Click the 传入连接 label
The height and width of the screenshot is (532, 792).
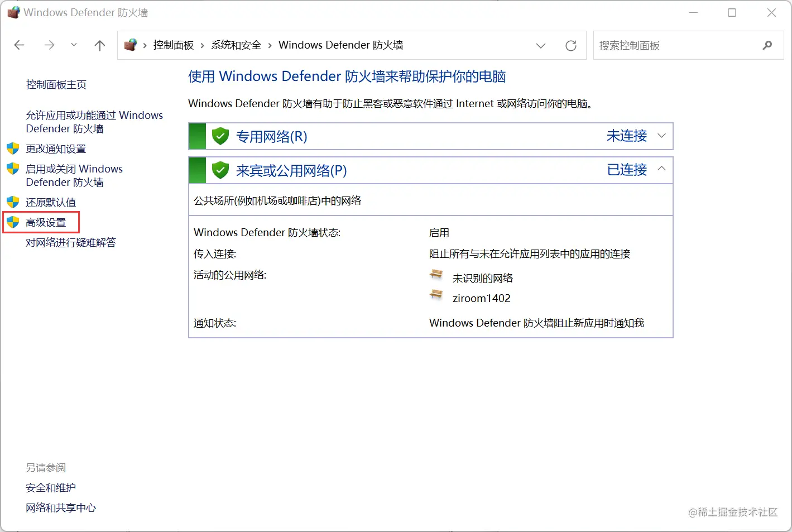(x=215, y=254)
